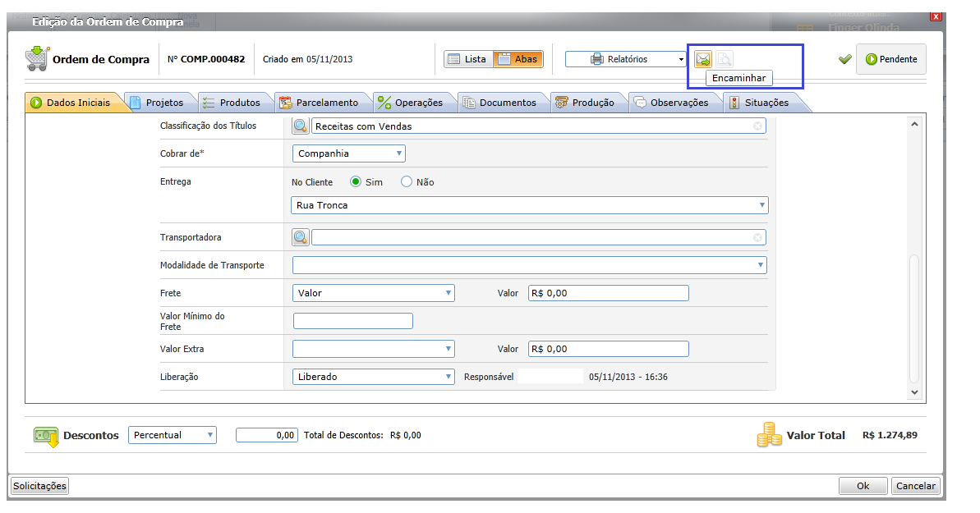Switch to Lista view
This screenshot has width=980, height=513.
coord(468,59)
